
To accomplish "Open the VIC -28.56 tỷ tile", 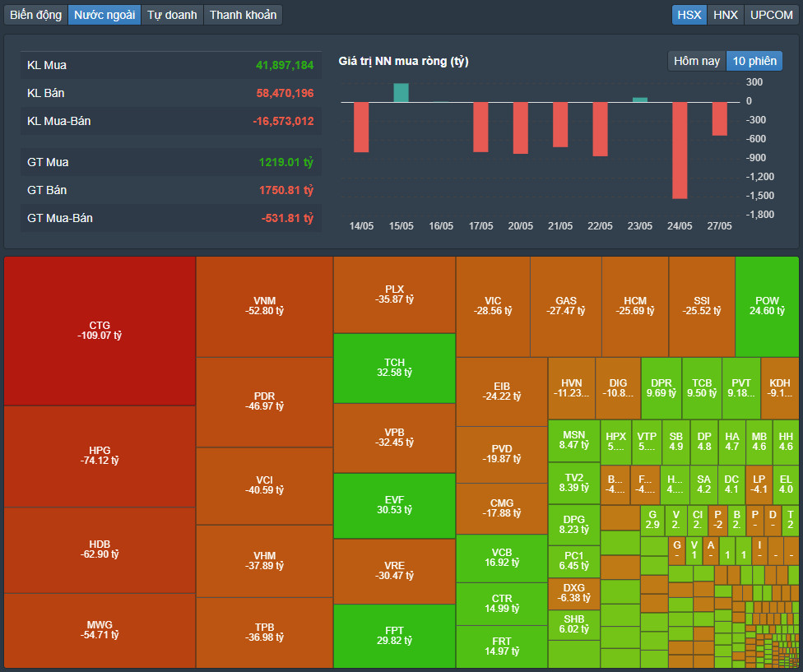I will click(493, 307).
